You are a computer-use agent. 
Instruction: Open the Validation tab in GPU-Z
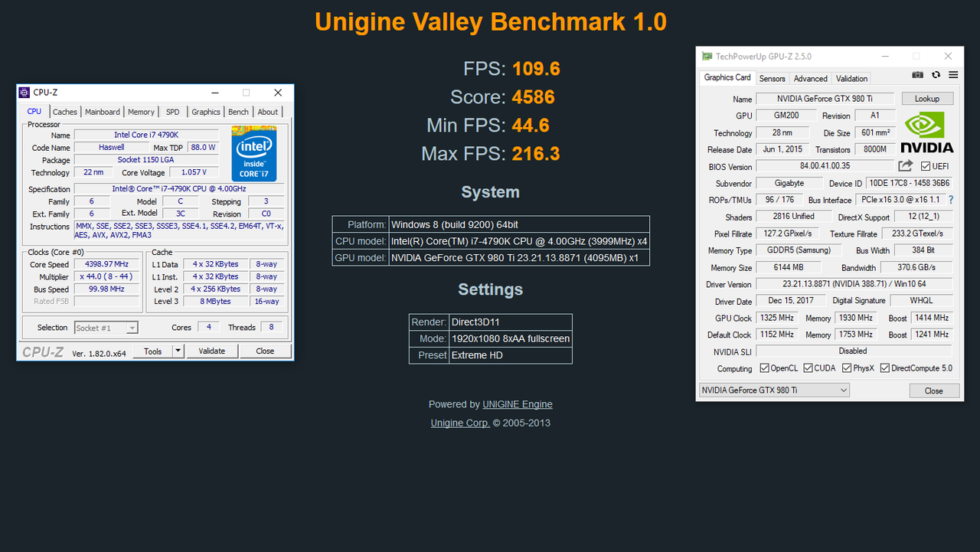coord(851,79)
